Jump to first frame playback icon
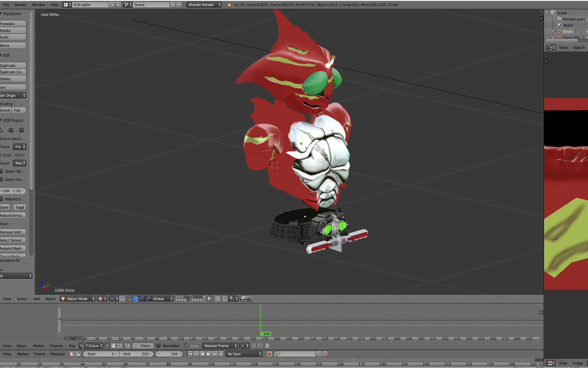 (x=190, y=354)
